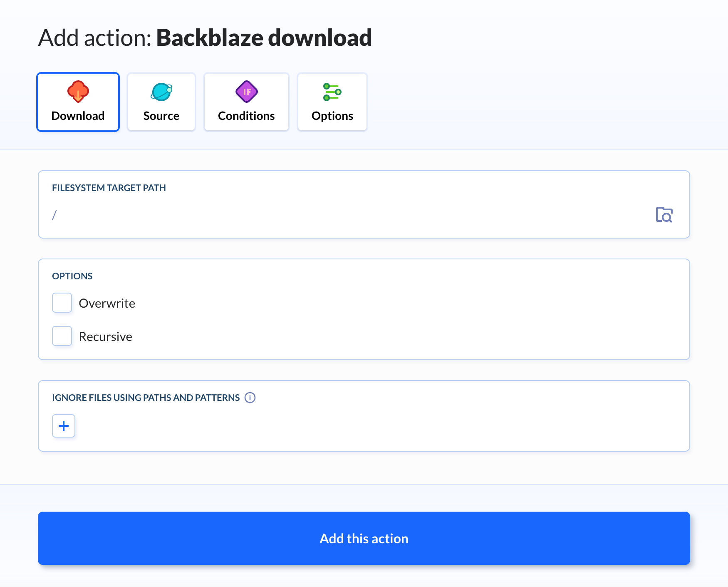Click the Overwrite label text

[x=107, y=303]
